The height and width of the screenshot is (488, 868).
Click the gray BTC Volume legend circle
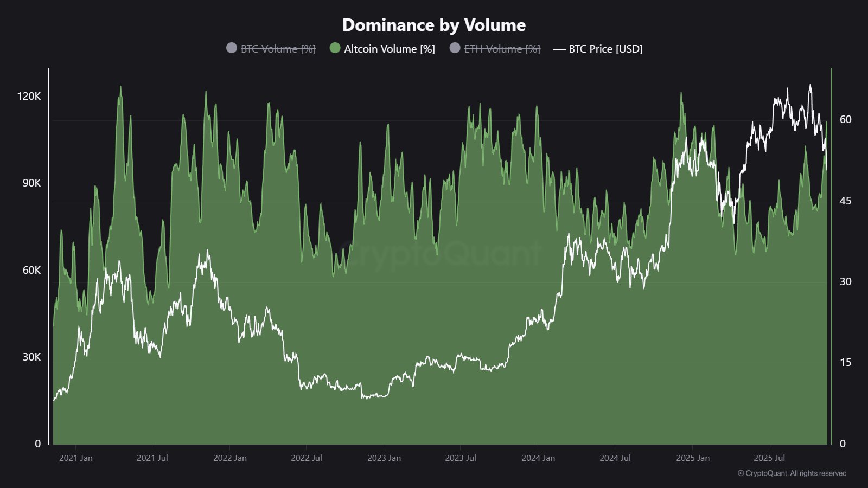232,48
